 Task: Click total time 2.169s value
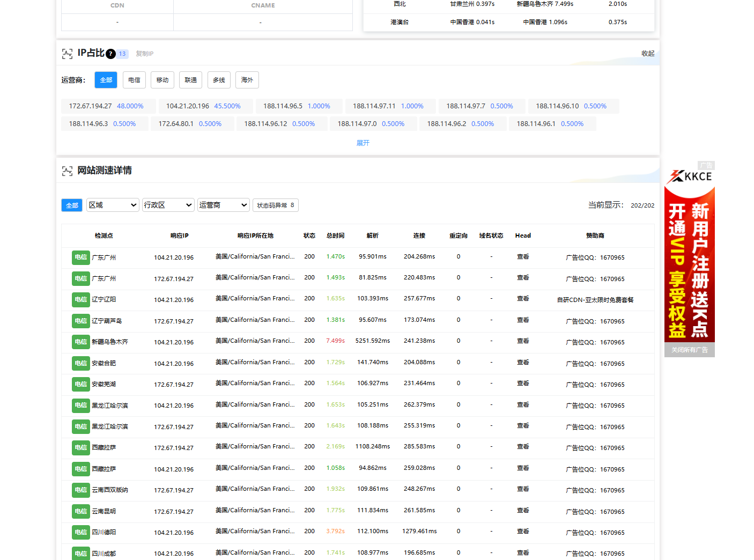(x=336, y=447)
